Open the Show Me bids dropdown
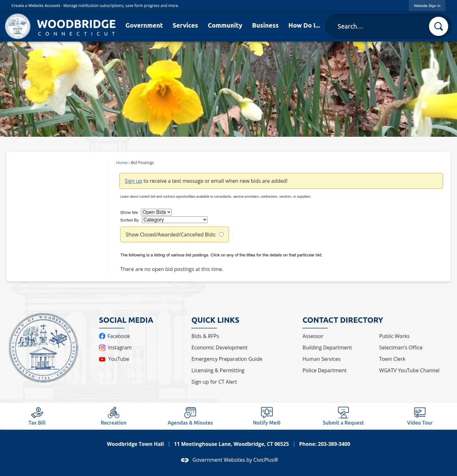The image size is (457, 476). [156, 212]
